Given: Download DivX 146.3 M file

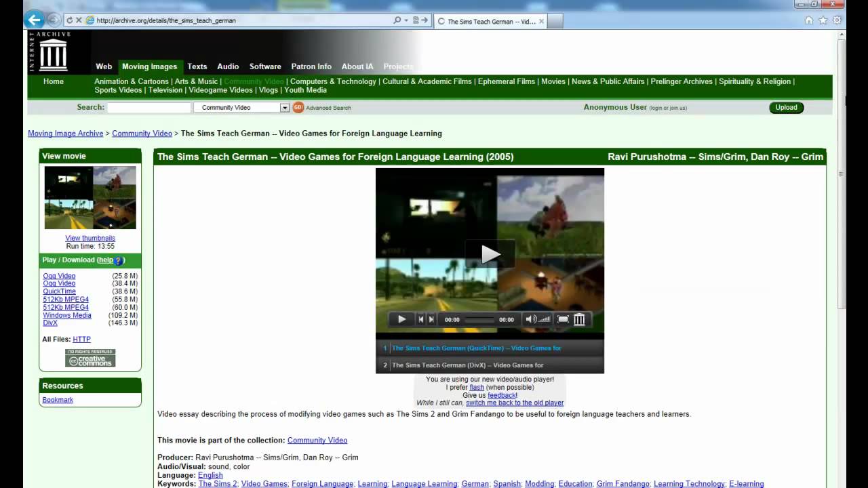Looking at the screenshot, I should click(x=50, y=323).
